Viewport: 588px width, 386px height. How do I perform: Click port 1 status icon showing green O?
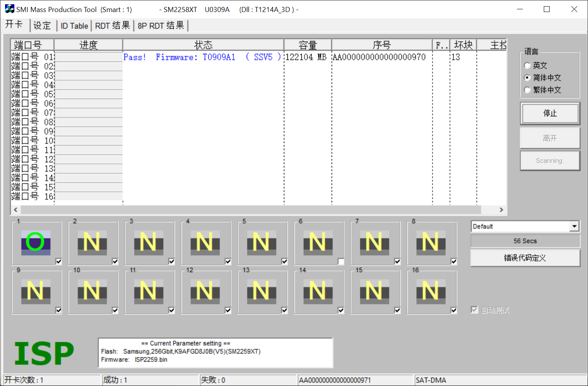[x=36, y=243]
